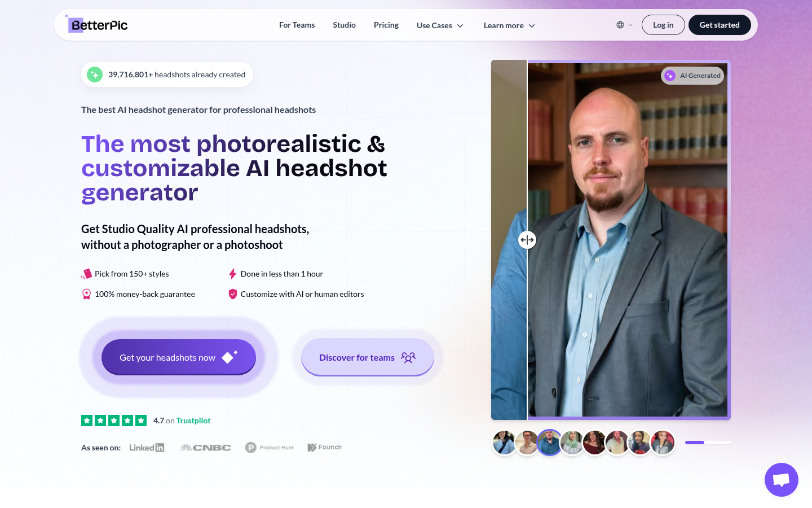Go to the Studio menu item

pos(344,25)
